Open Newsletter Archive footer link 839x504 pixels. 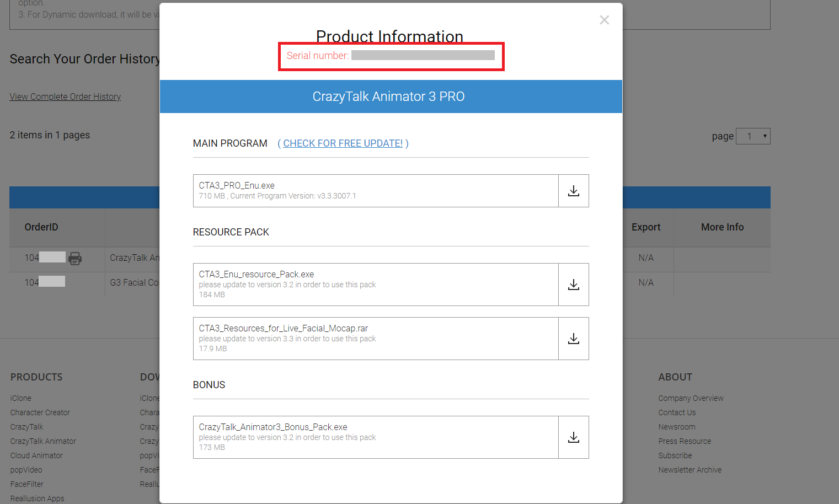click(690, 470)
